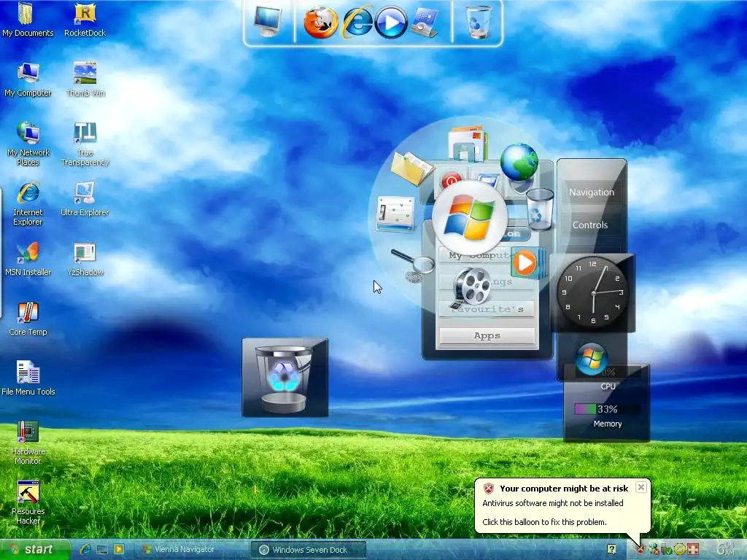Screen dimensions: 747x560
Task: Select Controls in the dark sidebar
Action: tap(589, 225)
